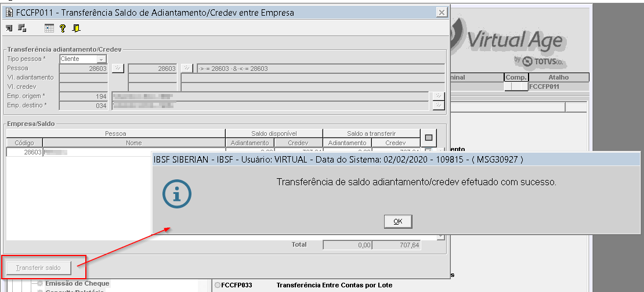Close the FCCFP011 transfer window

tap(442, 13)
